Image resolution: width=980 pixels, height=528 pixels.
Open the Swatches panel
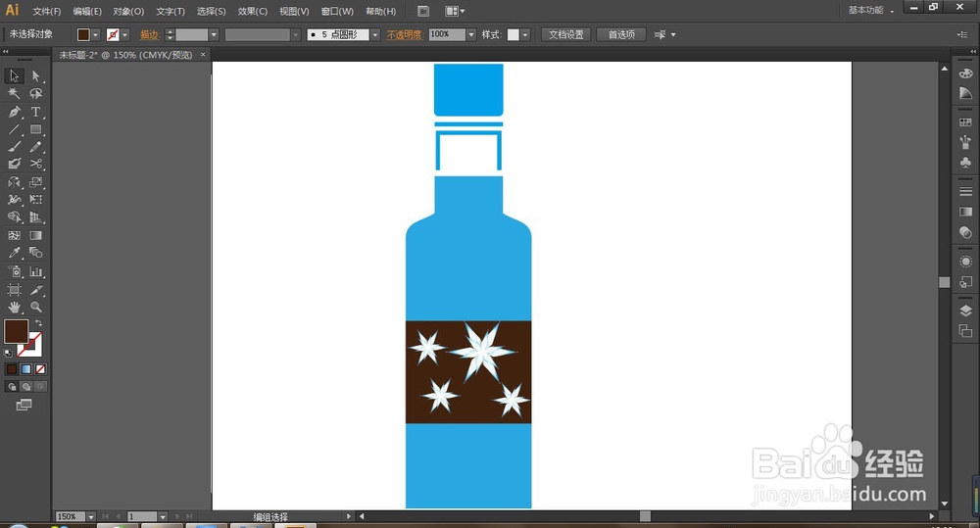[965, 122]
